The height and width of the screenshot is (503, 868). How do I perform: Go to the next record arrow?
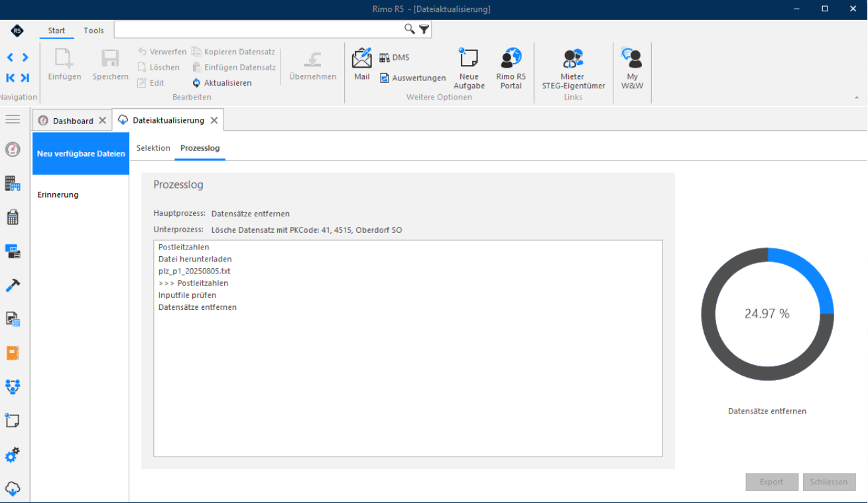[x=25, y=58]
